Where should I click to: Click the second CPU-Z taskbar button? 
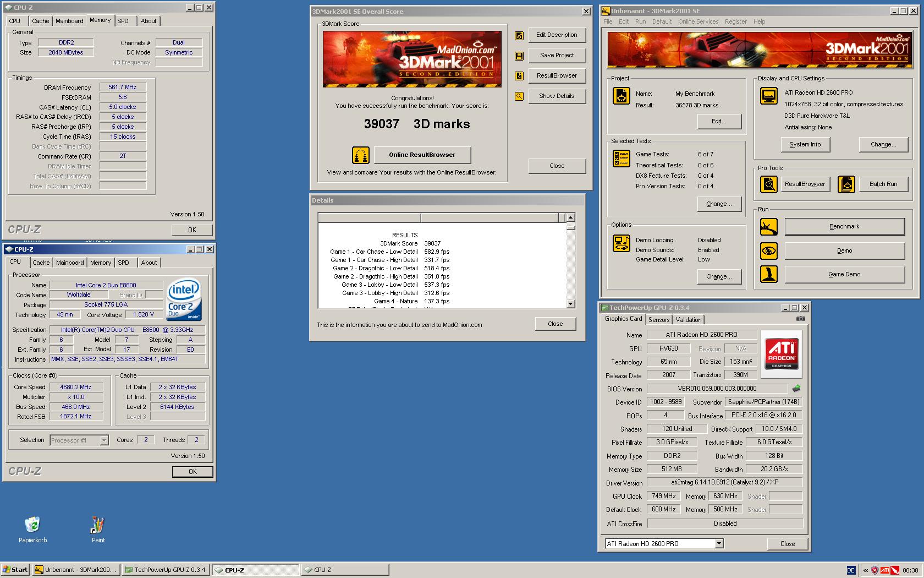(x=345, y=570)
